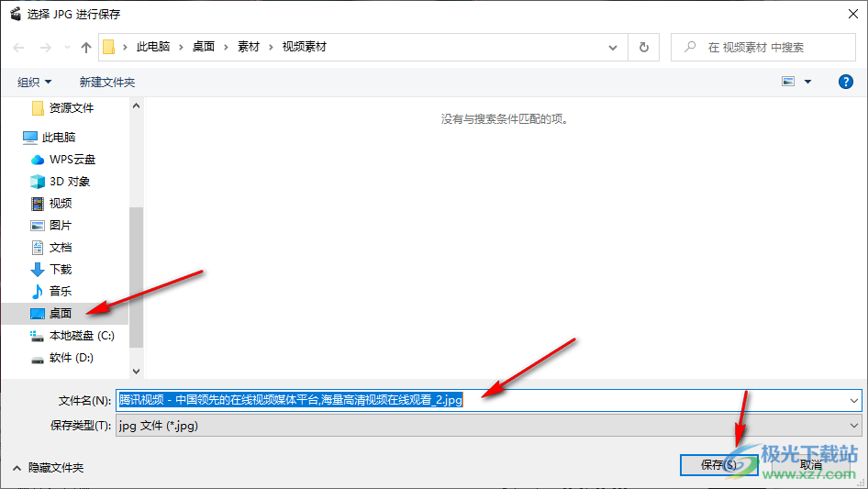Select WPS云盘 in the navigation pane

point(72,160)
